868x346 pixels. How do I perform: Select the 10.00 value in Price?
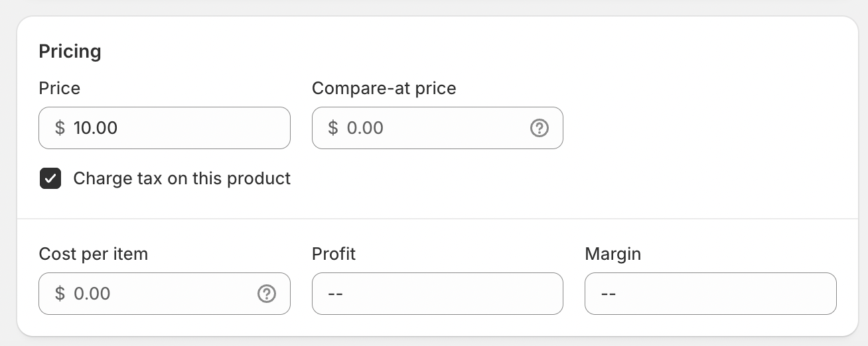tap(96, 128)
